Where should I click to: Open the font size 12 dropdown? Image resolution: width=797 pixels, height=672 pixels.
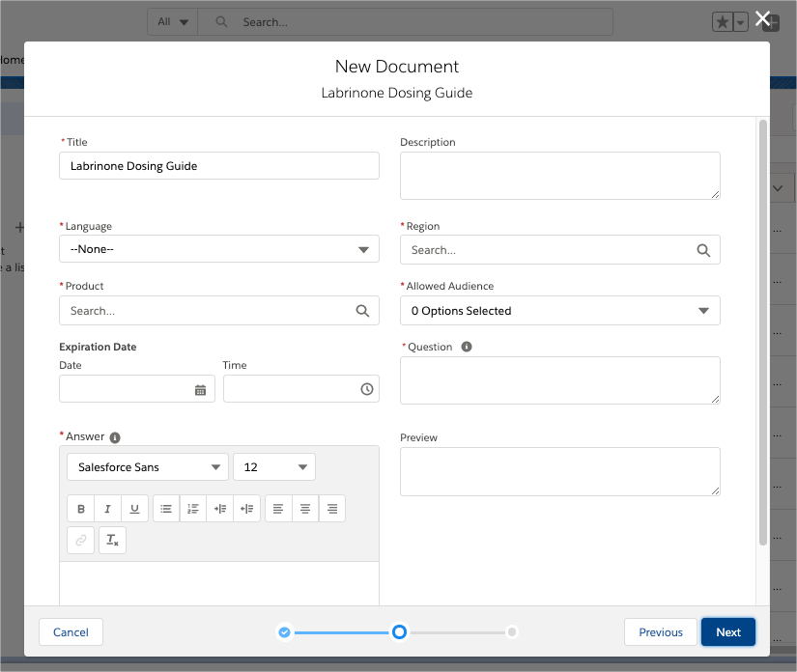click(274, 467)
